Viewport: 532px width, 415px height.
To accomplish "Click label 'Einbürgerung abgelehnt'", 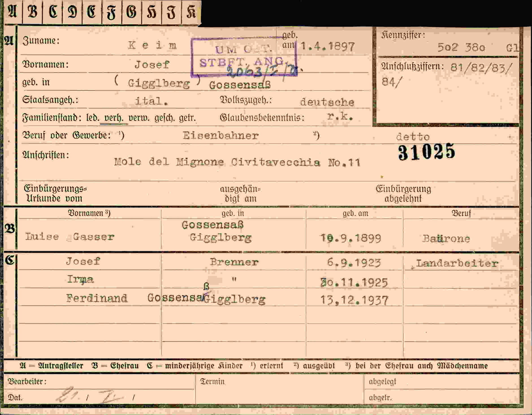I will 403,194.
